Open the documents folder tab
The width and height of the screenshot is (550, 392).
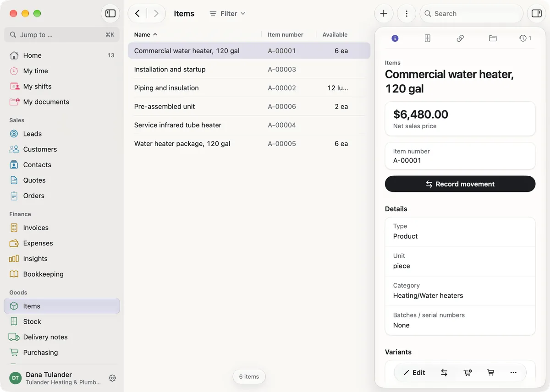point(493,38)
